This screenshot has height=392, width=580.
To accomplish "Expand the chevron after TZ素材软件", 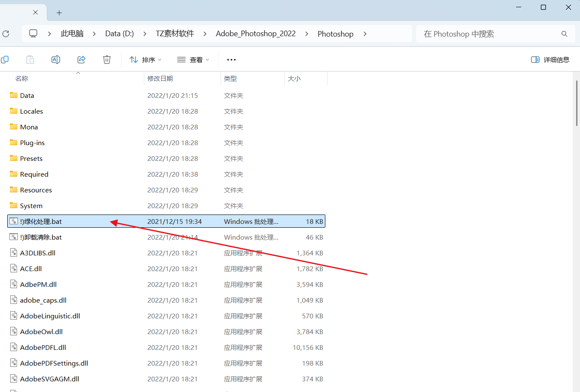I will click(x=205, y=34).
